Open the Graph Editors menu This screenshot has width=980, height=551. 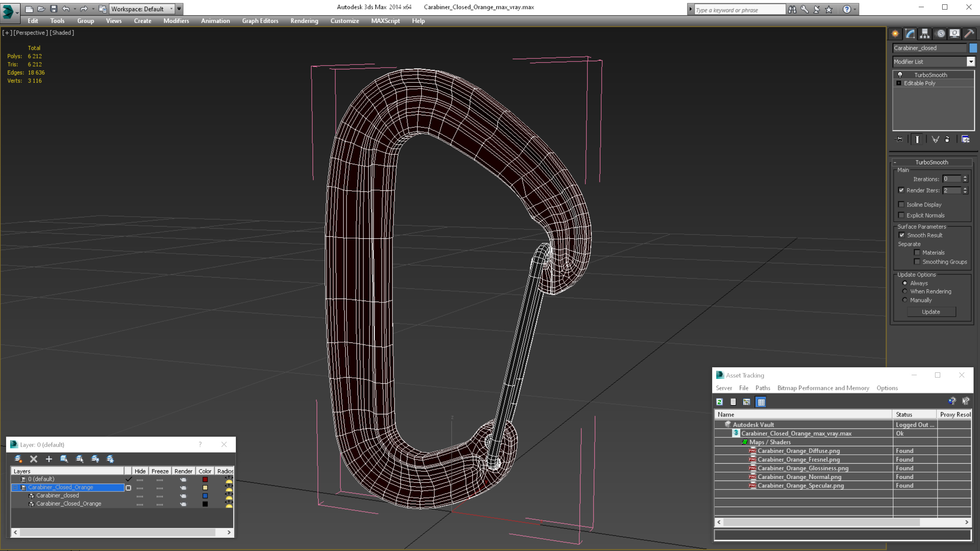coord(260,20)
